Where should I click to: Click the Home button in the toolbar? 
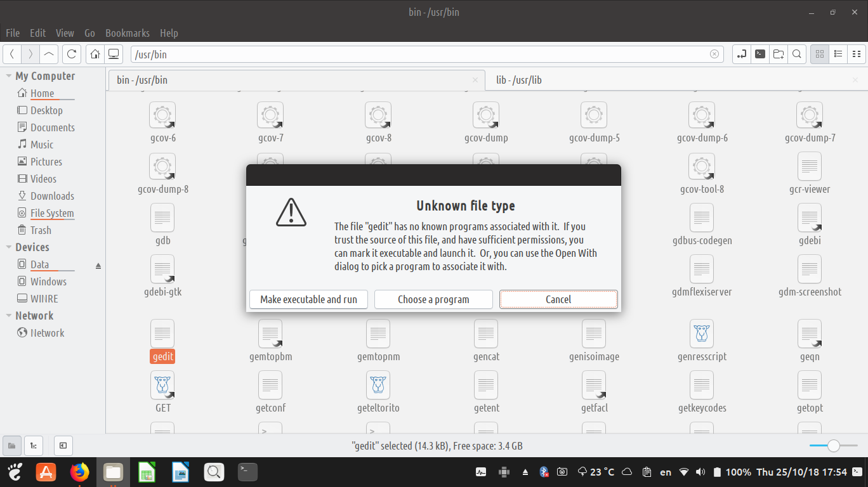pos(94,54)
